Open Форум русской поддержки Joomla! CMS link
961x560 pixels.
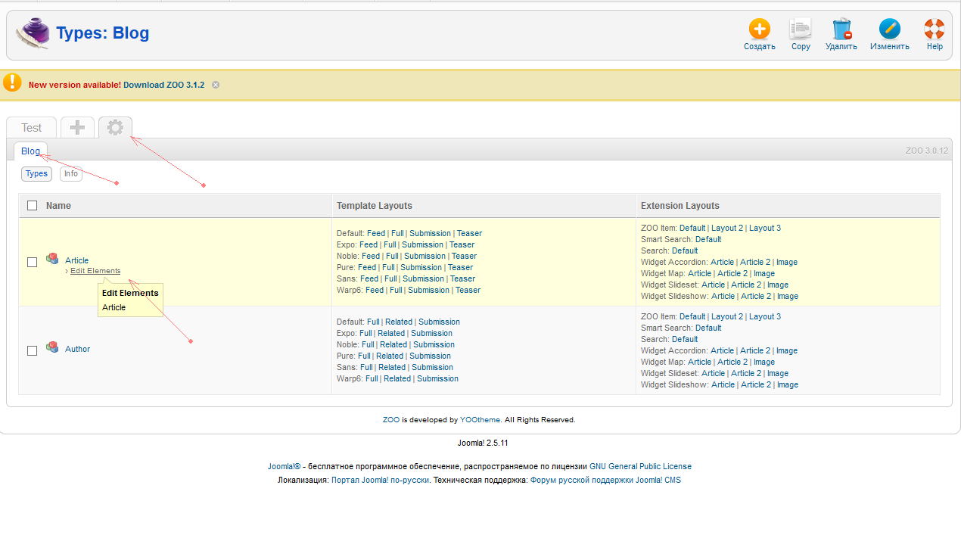[605, 480]
